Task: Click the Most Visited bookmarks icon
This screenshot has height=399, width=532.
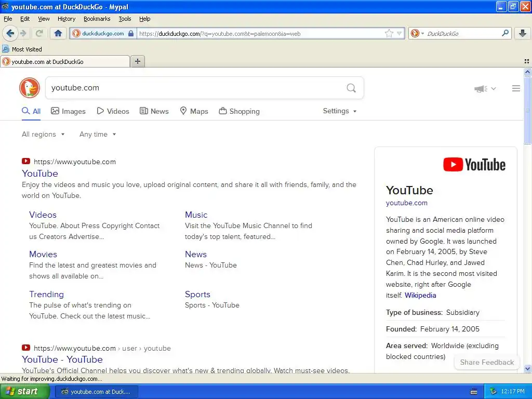Action: tap(6, 49)
